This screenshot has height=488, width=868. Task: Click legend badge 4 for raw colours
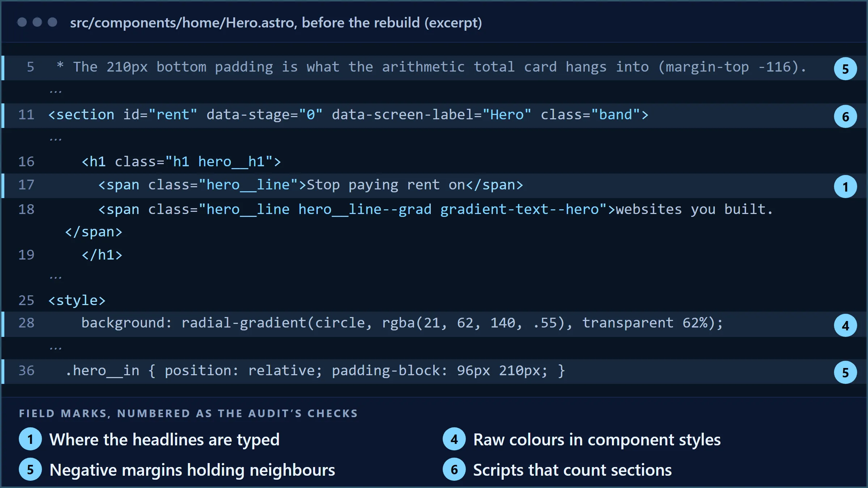click(454, 439)
